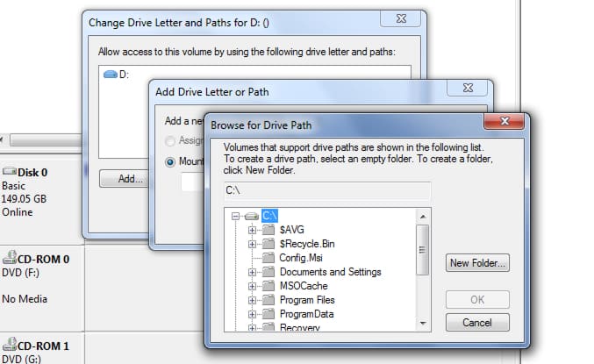The image size is (594, 364).
Task: Click the $Recycle.Bin folder icon
Action: click(x=268, y=244)
